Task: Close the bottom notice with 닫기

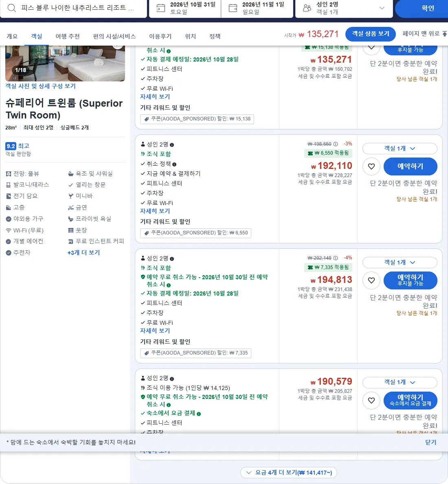Action: 431,442
